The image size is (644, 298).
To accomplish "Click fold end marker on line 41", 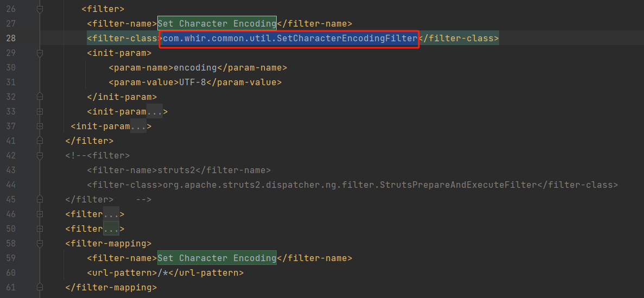I will click(40, 141).
